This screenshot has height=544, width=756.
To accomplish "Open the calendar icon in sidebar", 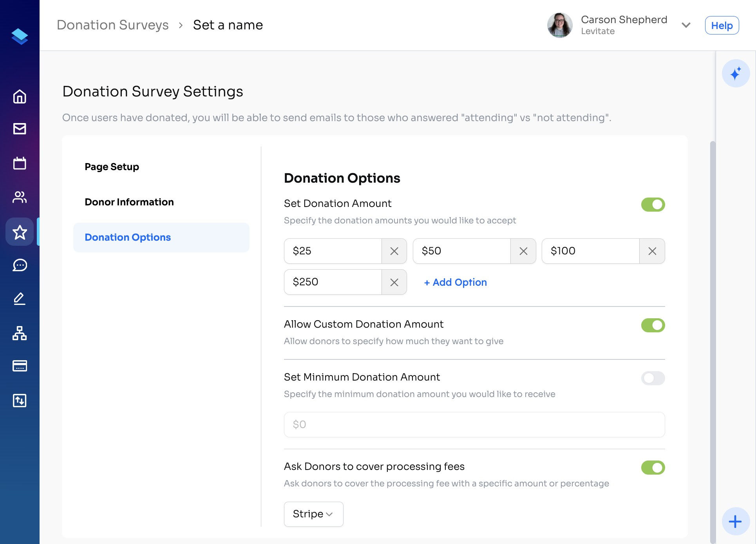I will click(x=20, y=163).
